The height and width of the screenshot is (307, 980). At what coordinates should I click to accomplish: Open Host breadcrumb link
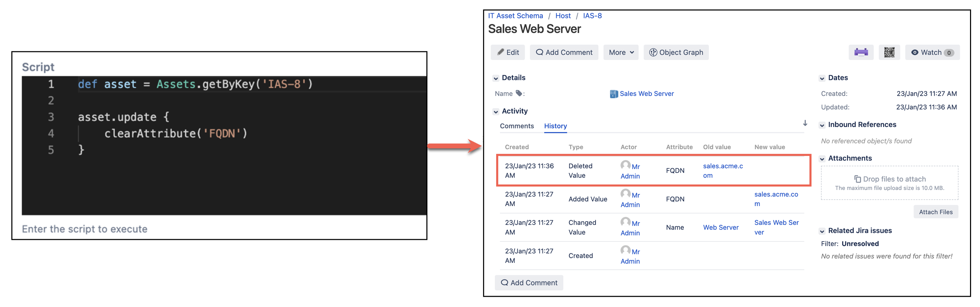click(x=563, y=15)
